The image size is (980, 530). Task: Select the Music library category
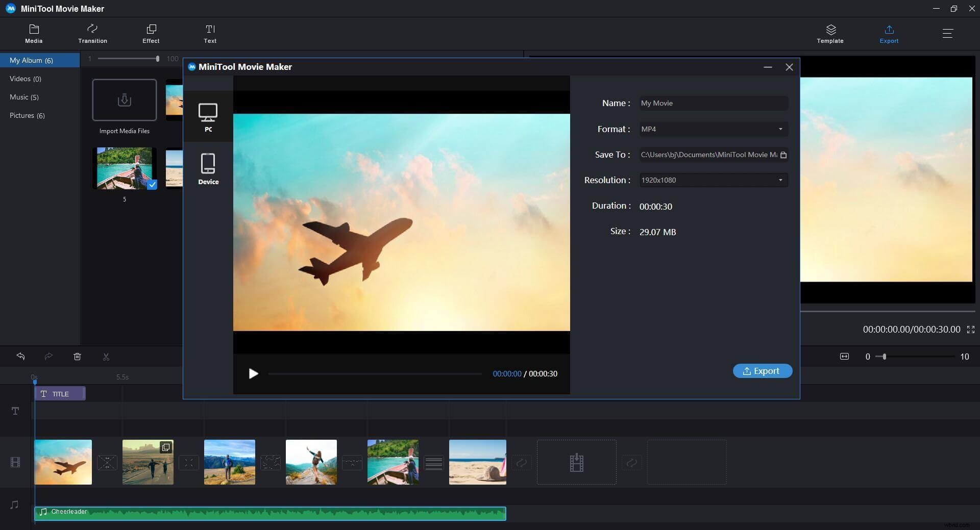click(24, 97)
